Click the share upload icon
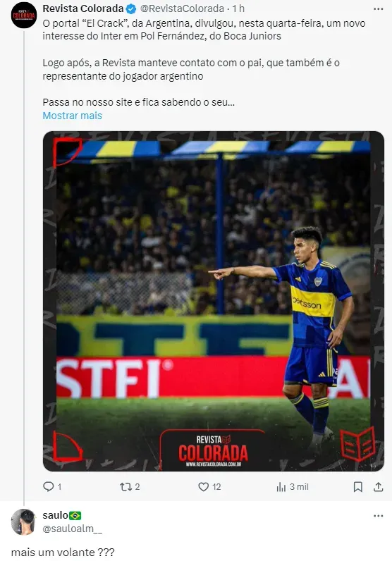 [379, 486]
